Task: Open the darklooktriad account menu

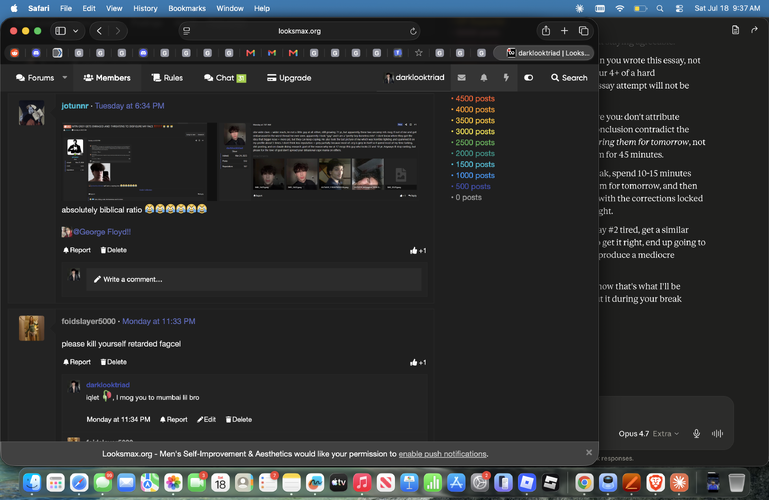Action: pyautogui.click(x=414, y=77)
